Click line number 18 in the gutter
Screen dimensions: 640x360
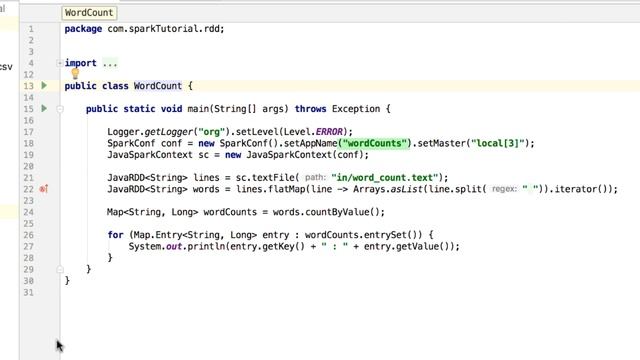pyautogui.click(x=28, y=144)
